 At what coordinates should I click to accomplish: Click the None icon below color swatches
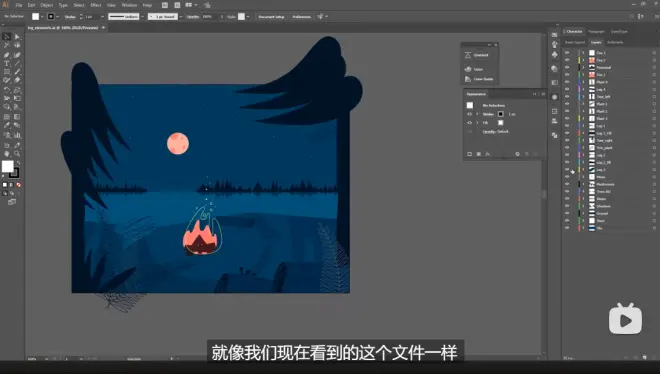pos(19,185)
